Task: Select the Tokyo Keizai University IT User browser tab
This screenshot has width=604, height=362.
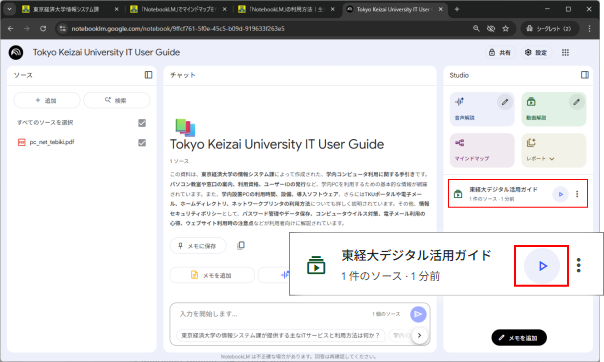Action: click(393, 9)
